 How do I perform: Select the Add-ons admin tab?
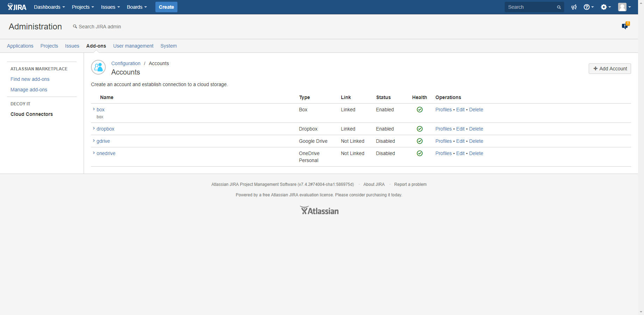[96, 46]
